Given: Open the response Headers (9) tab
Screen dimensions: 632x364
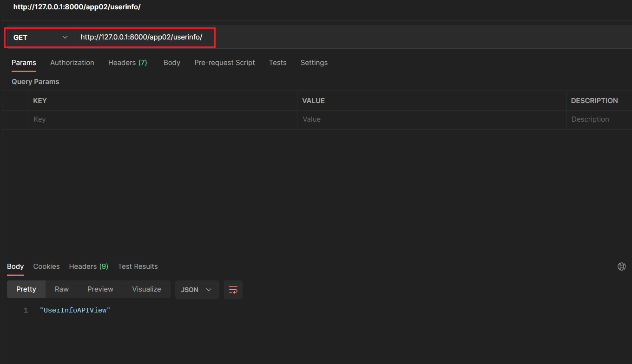Looking at the screenshot, I should coord(89,266).
